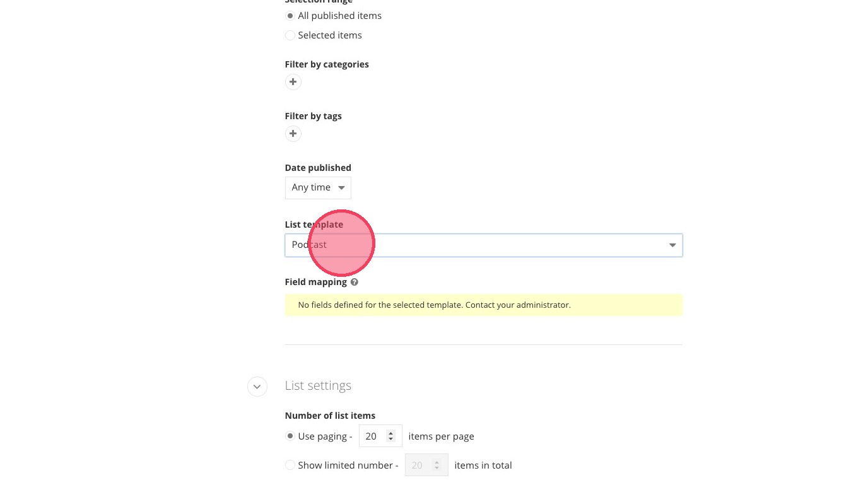Viewport: 868px width, 485px height.
Task: Click the List settings heading
Action: [318, 385]
